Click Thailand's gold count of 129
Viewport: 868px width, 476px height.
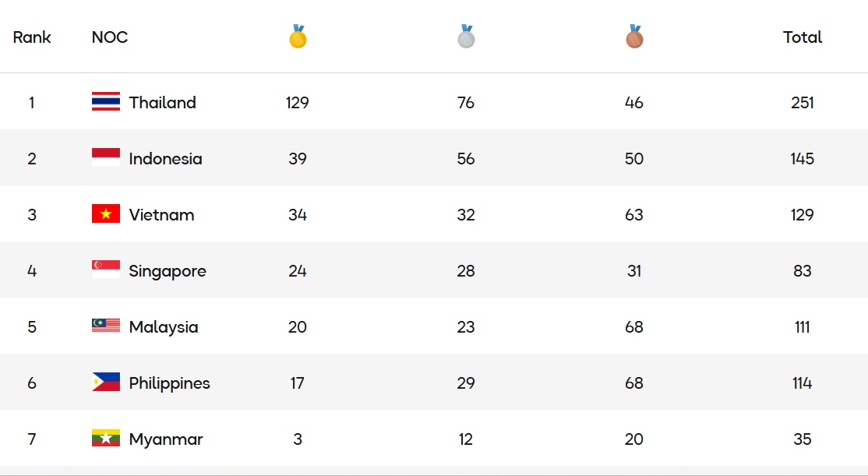[298, 103]
